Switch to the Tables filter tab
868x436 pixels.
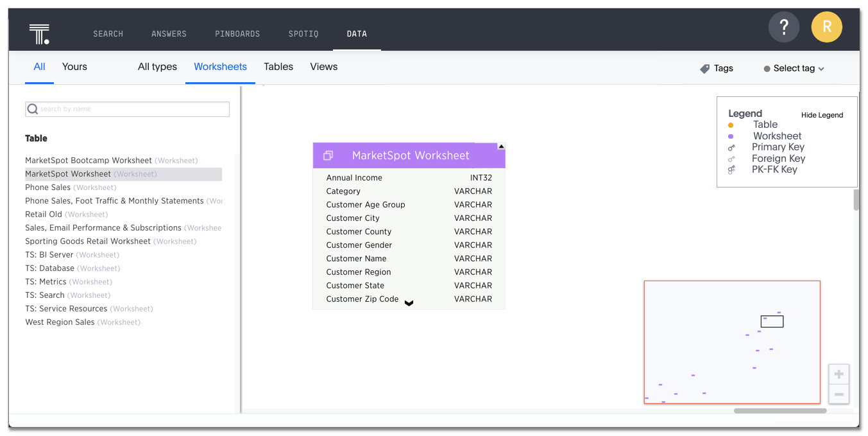coord(278,66)
